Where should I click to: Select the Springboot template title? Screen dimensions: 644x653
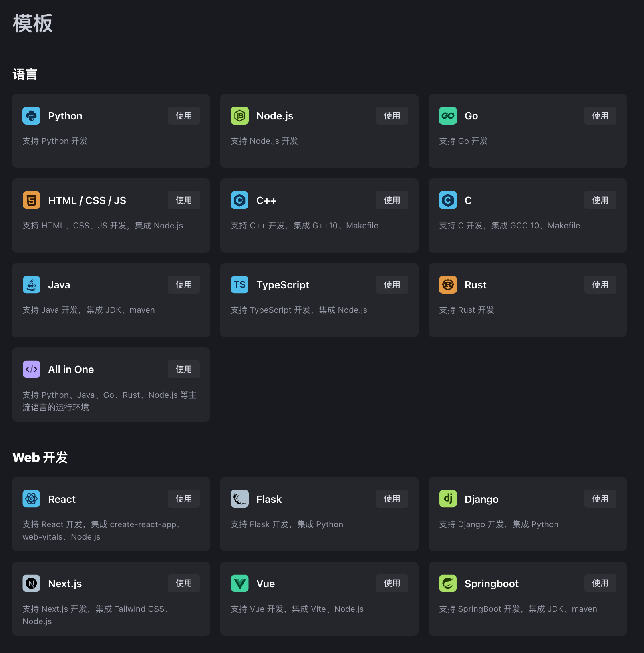491,584
